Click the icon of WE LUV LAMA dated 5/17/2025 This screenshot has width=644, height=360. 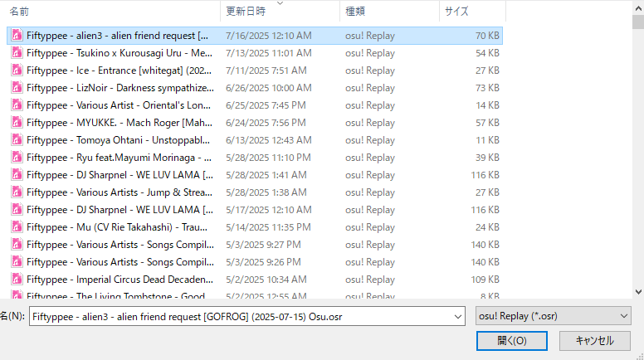click(x=17, y=210)
